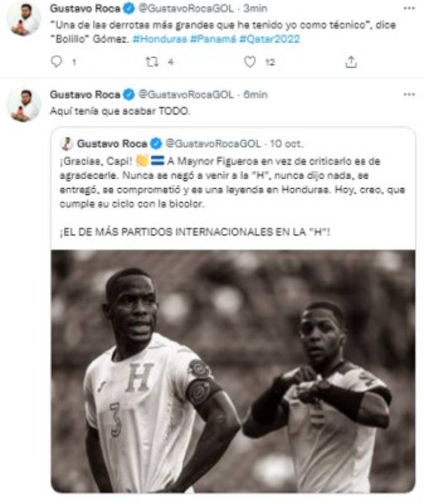424x504 pixels.
Task: Share the top tweet
Action: tap(350, 62)
